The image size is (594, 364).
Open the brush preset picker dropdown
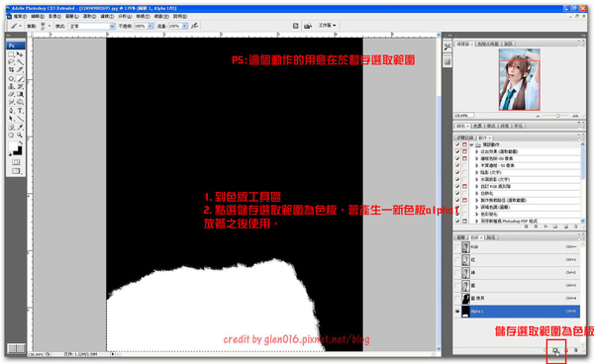49,26
